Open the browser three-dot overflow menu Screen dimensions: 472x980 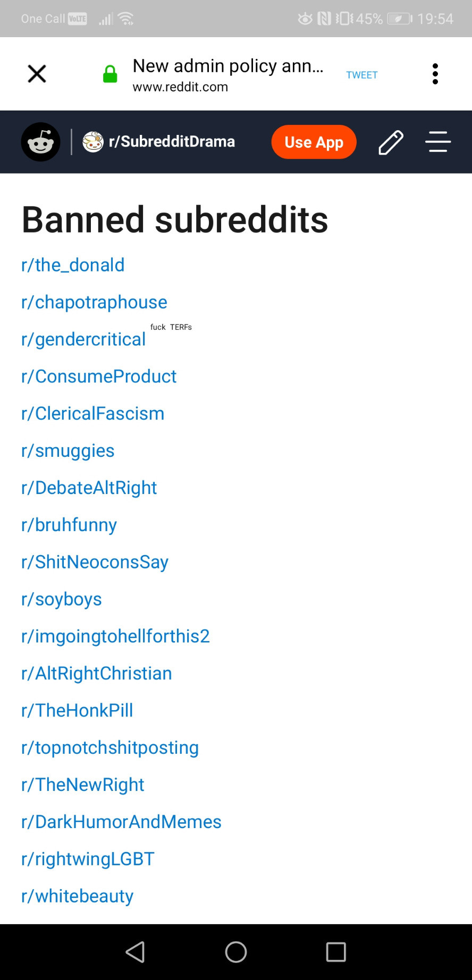click(x=435, y=74)
